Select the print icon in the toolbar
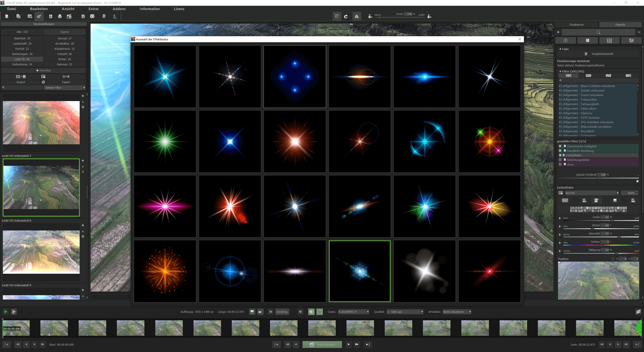The width and height of the screenshot is (644, 352). click(x=60, y=16)
